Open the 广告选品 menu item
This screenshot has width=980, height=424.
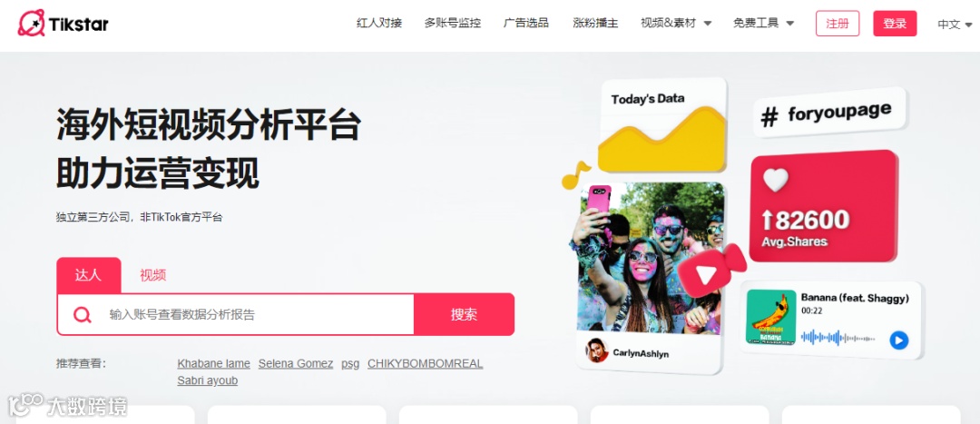click(526, 23)
